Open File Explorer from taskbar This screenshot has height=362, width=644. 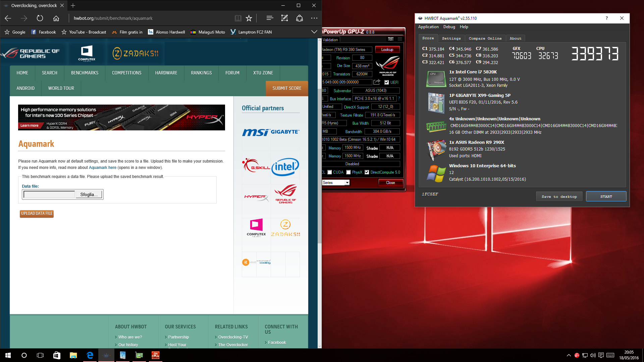tap(73, 355)
